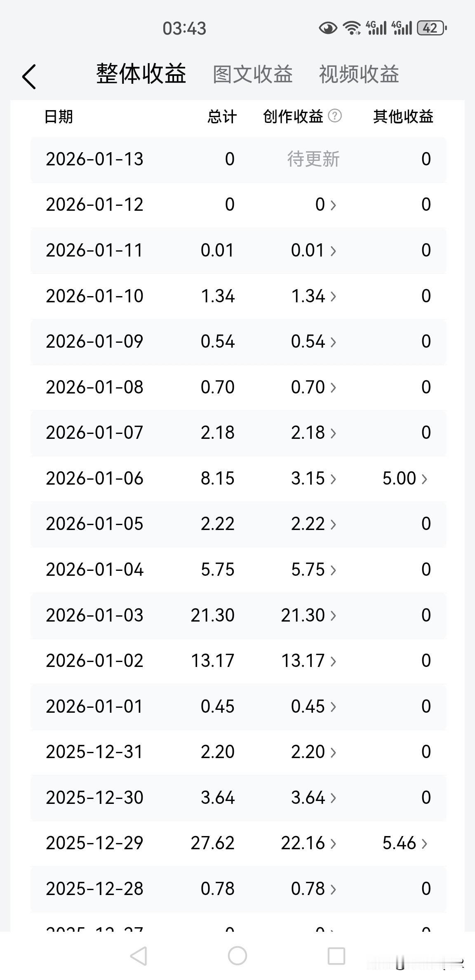Screen dimensions: 475x980
Task: Tap the eye comfort icon in status bar
Action: (x=328, y=28)
